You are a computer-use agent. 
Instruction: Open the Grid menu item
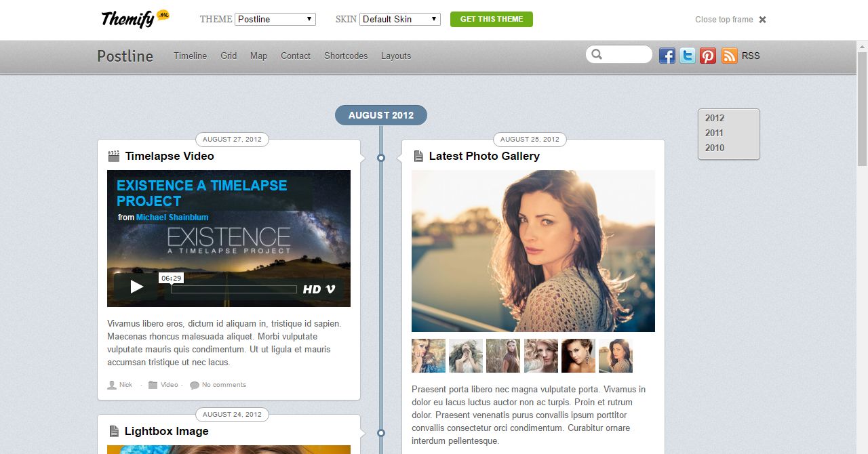point(229,56)
